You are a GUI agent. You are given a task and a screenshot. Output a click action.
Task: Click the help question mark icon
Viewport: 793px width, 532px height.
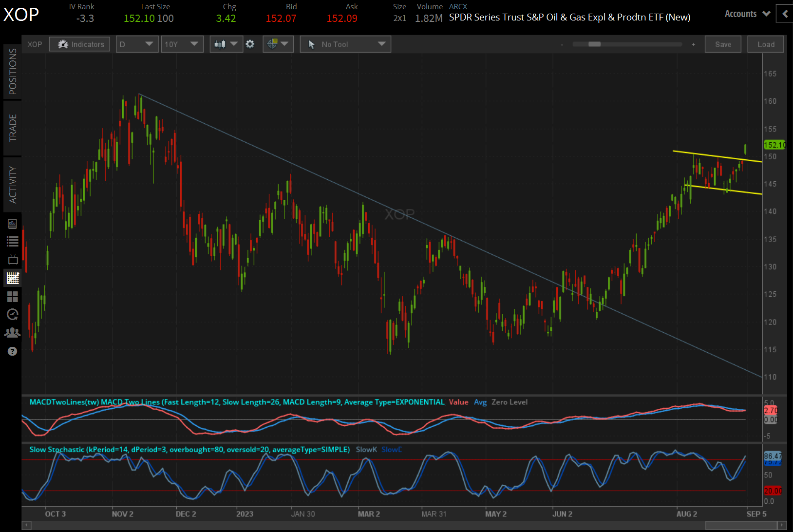[13, 351]
